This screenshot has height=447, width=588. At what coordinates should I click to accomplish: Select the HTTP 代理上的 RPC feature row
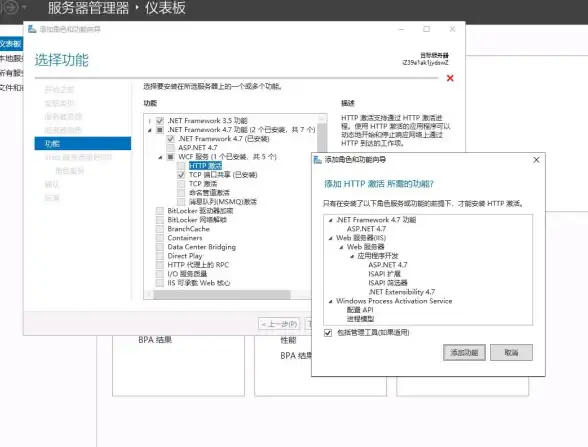(x=198, y=265)
